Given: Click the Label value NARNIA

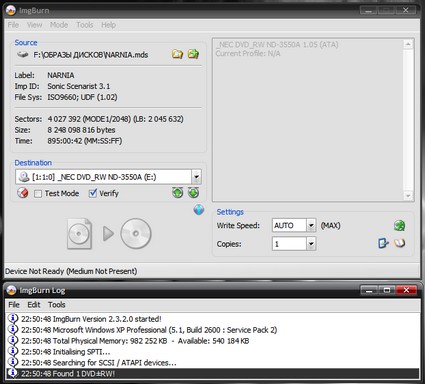Looking at the screenshot, I should pos(61,75).
